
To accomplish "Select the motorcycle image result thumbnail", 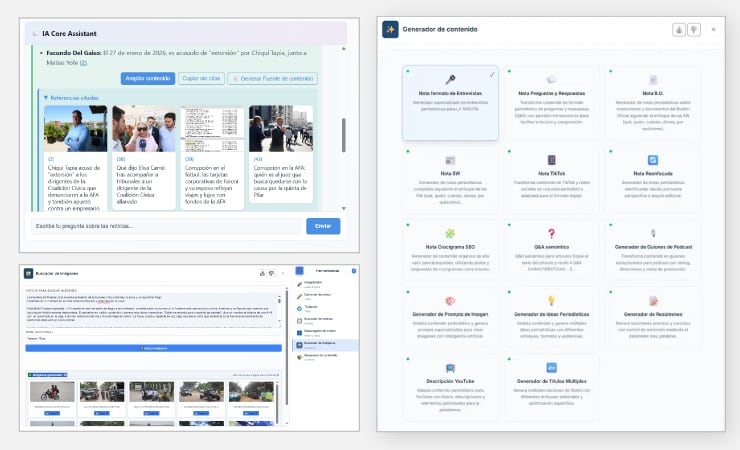I will (x=52, y=392).
